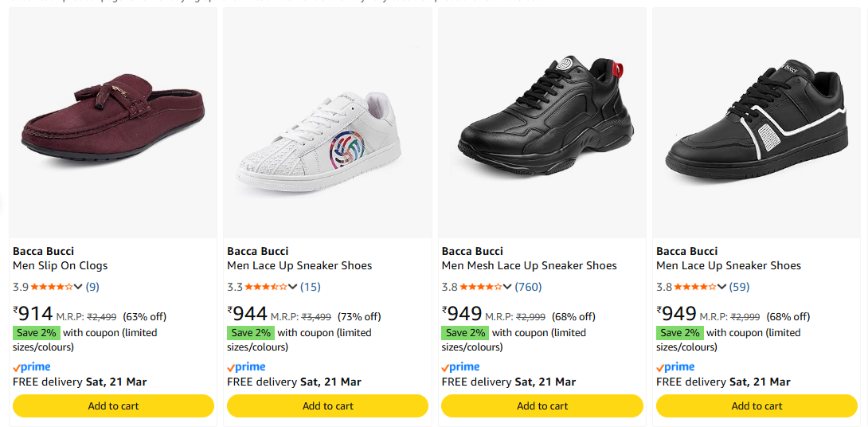The height and width of the screenshot is (427, 868).
Task: Expand rating popover for Men Slip On Clogs
Action: 78,287
